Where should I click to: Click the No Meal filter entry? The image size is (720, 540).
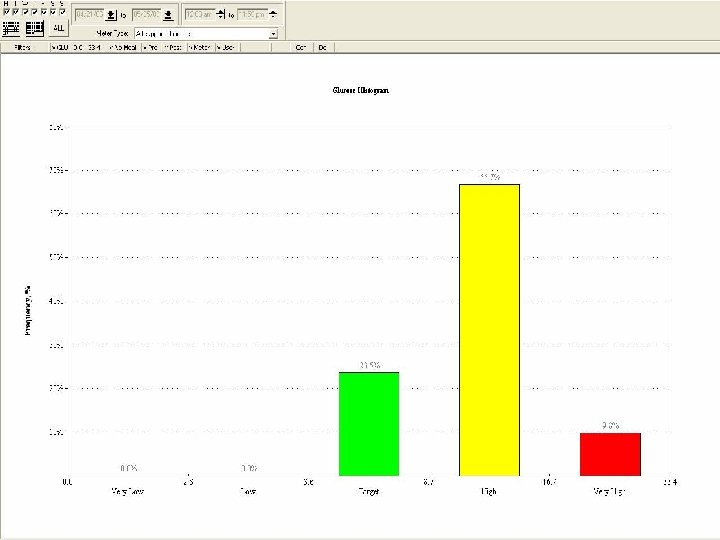[x=123, y=47]
